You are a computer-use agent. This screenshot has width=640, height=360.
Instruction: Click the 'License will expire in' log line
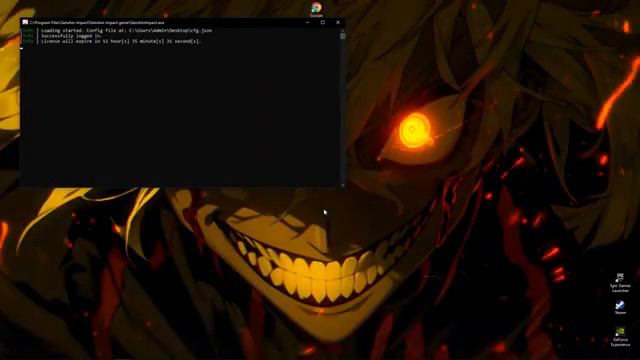[x=121, y=41]
